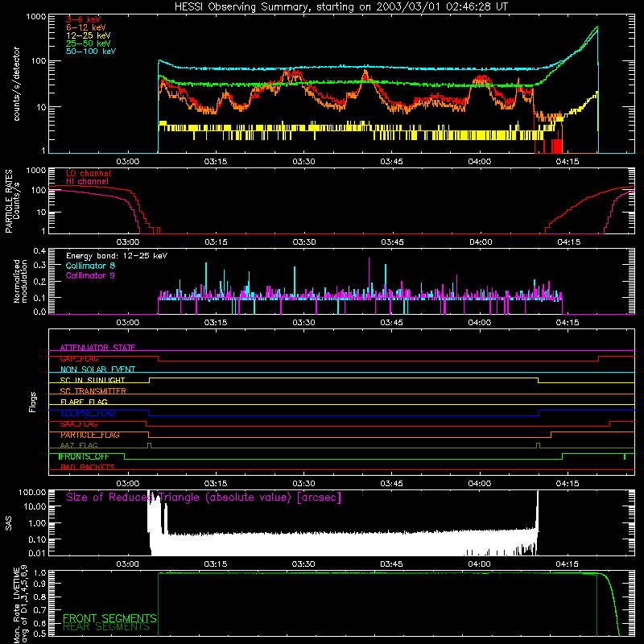Screen dimensions: 644x644
Task: Click the Size of Reduced Triangle label
Action: click(204, 497)
